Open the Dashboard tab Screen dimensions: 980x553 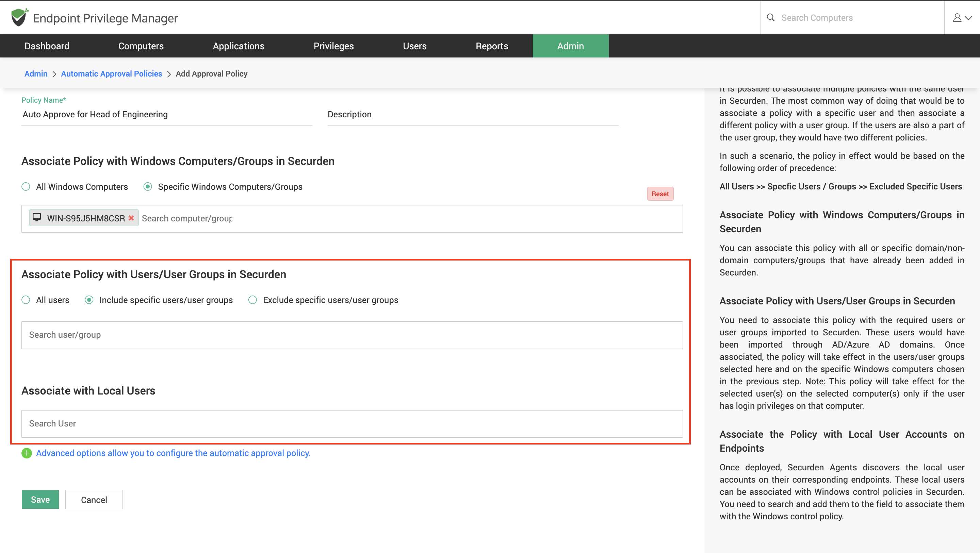[x=47, y=46]
